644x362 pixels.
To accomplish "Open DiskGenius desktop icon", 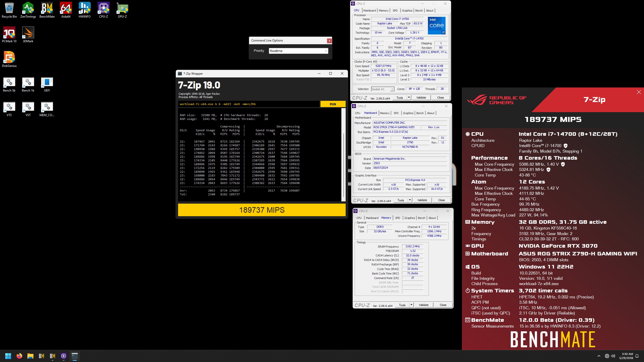I will pos(9,59).
